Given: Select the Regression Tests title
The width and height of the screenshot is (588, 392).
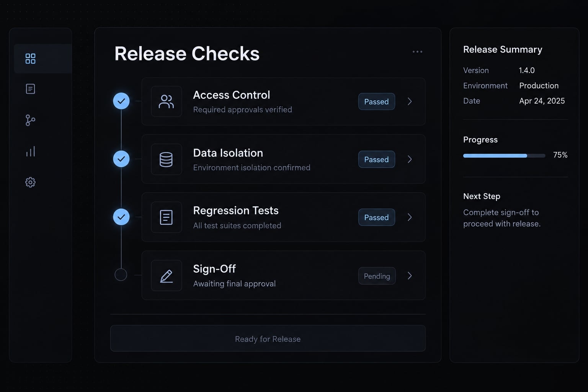Looking at the screenshot, I should (236, 211).
